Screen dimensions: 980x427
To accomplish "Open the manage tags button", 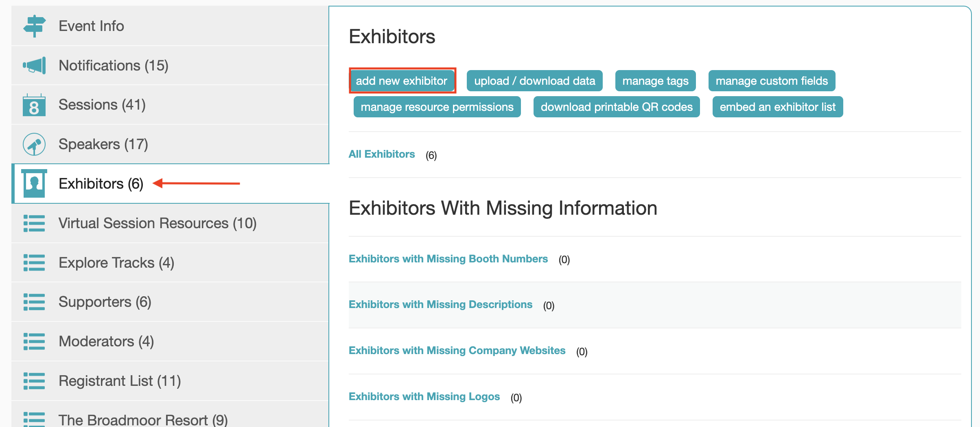I will (x=655, y=81).
